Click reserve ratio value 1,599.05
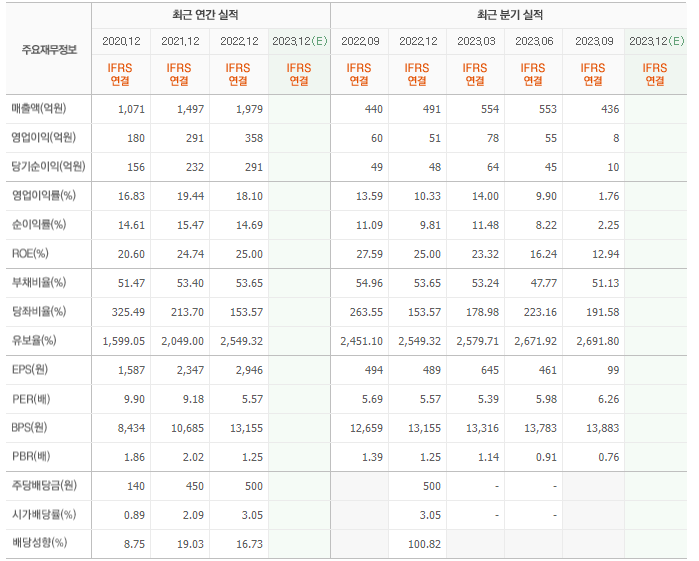Image resolution: width=699 pixels, height=561 pixels. (x=124, y=341)
